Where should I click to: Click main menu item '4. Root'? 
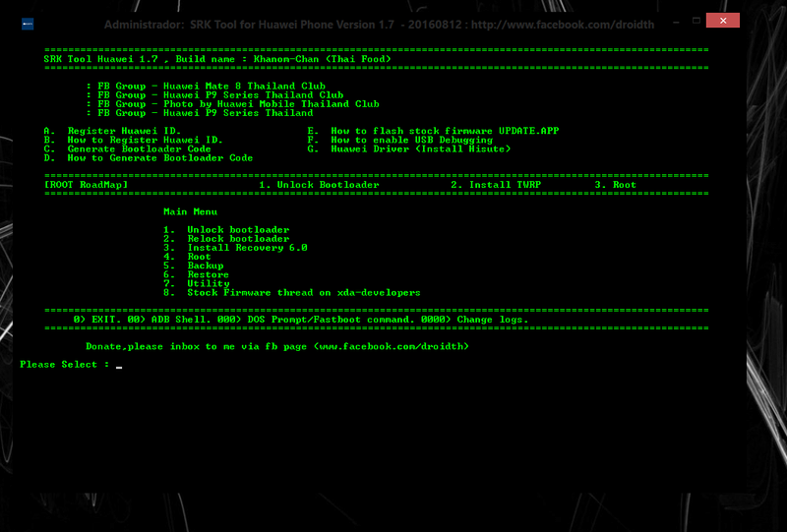point(187,257)
